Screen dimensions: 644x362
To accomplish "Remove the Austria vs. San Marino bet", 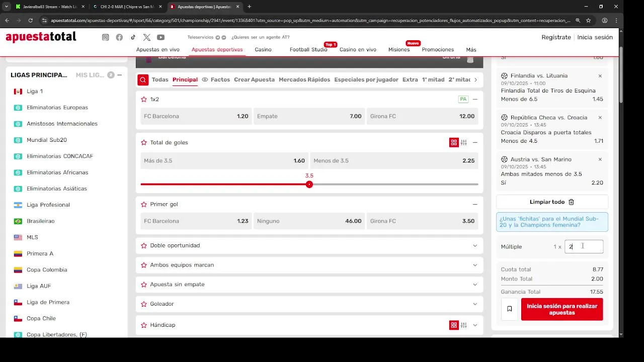I will click(600, 159).
